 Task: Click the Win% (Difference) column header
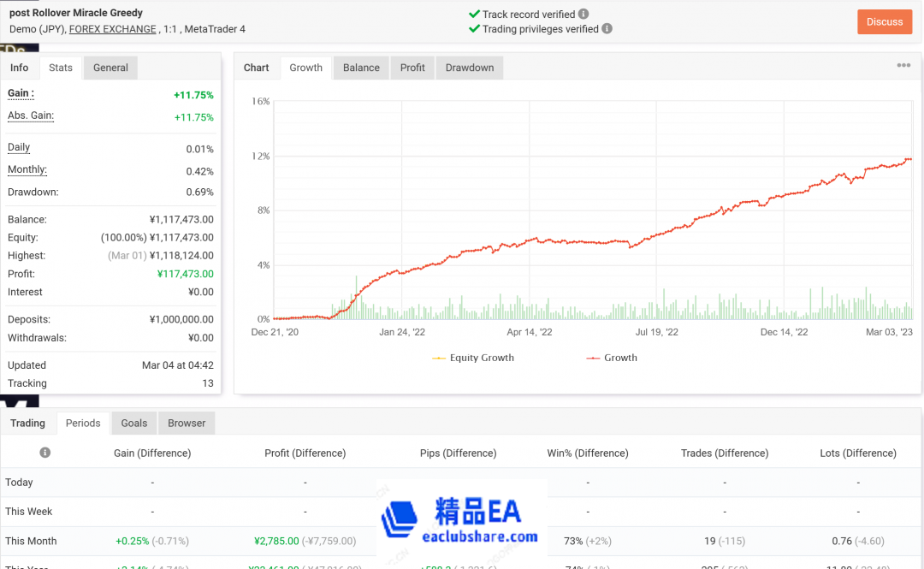pyautogui.click(x=588, y=453)
